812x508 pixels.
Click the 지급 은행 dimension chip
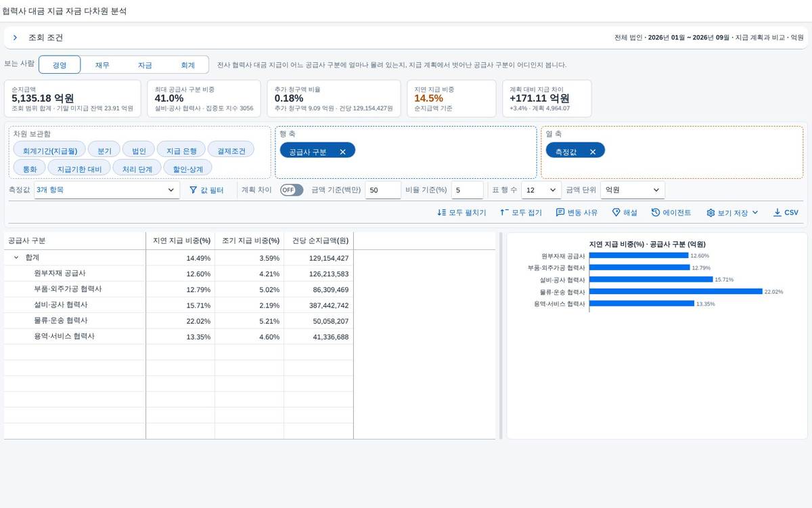click(181, 150)
